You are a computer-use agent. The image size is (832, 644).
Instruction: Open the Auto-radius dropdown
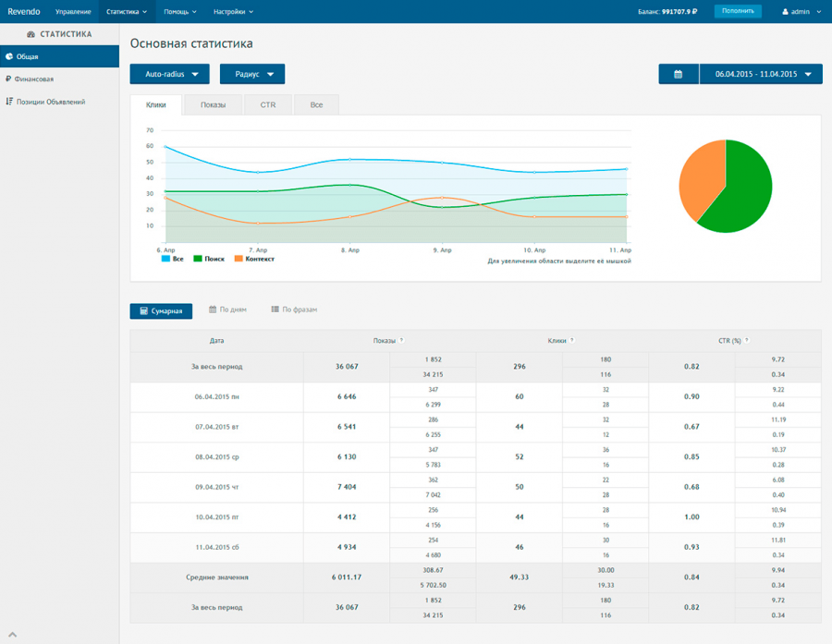[x=170, y=74]
